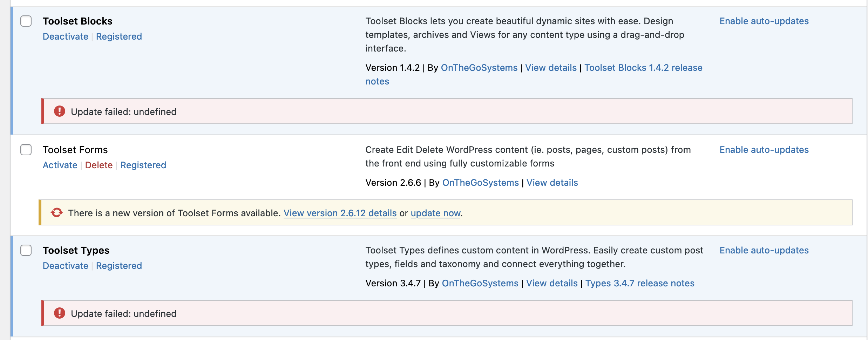The height and width of the screenshot is (340, 868).
Task: View details of Toolset Forms
Action: 552,183
